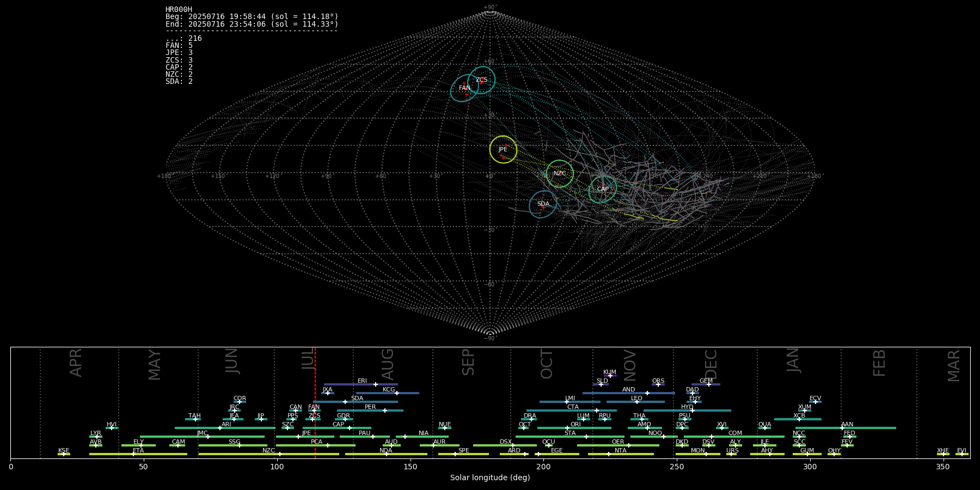Select the 'FAN: 5' count line
This screenshot has width=980, height=490.
point(179,46)
